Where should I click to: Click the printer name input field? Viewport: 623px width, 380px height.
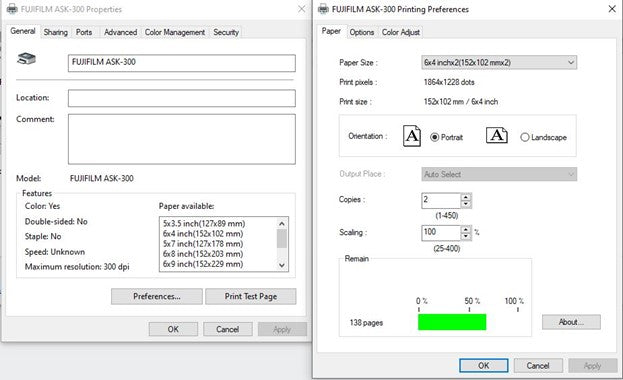click(182, 63)
